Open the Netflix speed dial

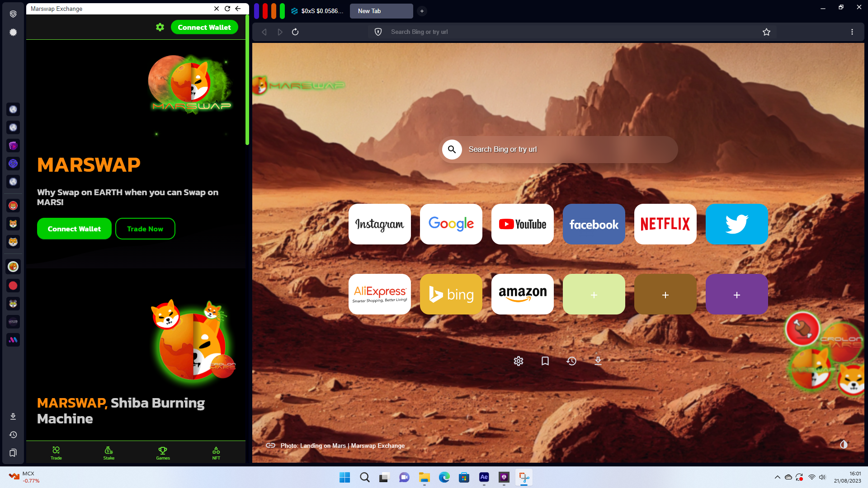665,224
